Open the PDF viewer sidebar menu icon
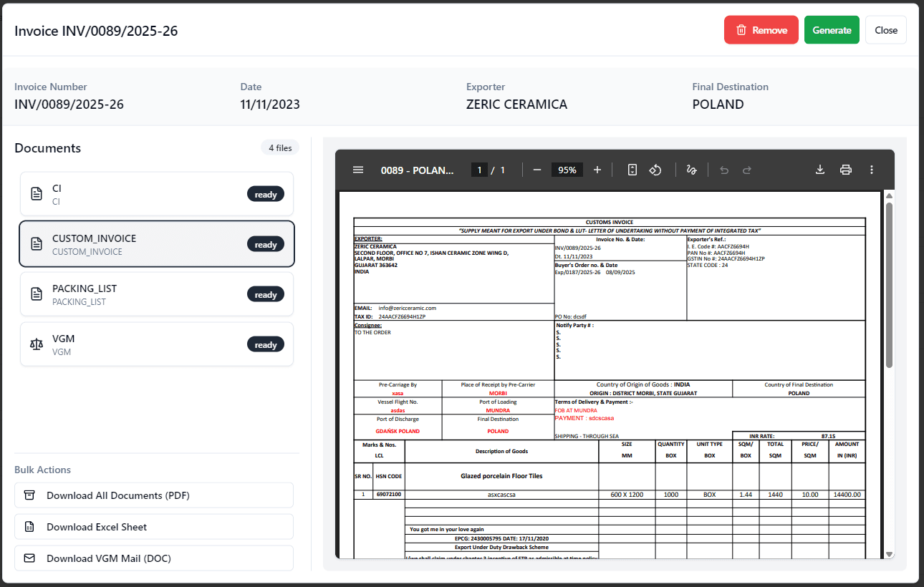The height and width of the screenshot is (587, 924). (358, 170)
